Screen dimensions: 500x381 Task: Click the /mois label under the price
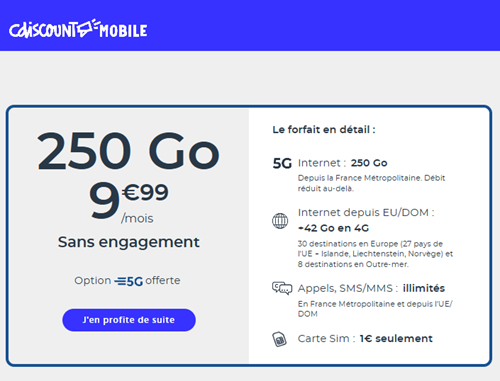pos(137,219)
